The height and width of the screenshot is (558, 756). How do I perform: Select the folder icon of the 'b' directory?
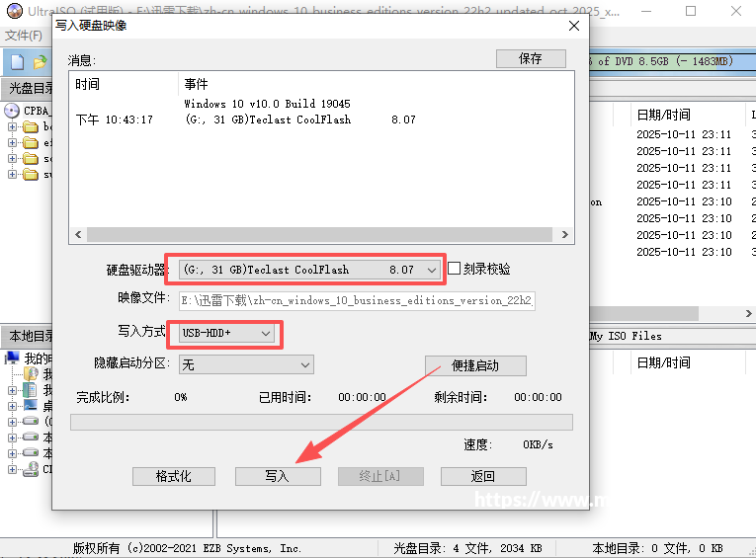[x=31, y=126]
